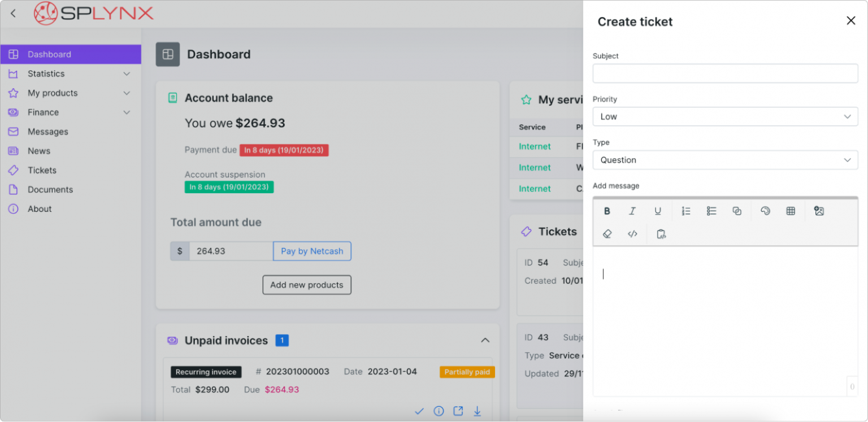The image size is (868, 422).
Task: Click the Add new products button
Action: [307, 285]
